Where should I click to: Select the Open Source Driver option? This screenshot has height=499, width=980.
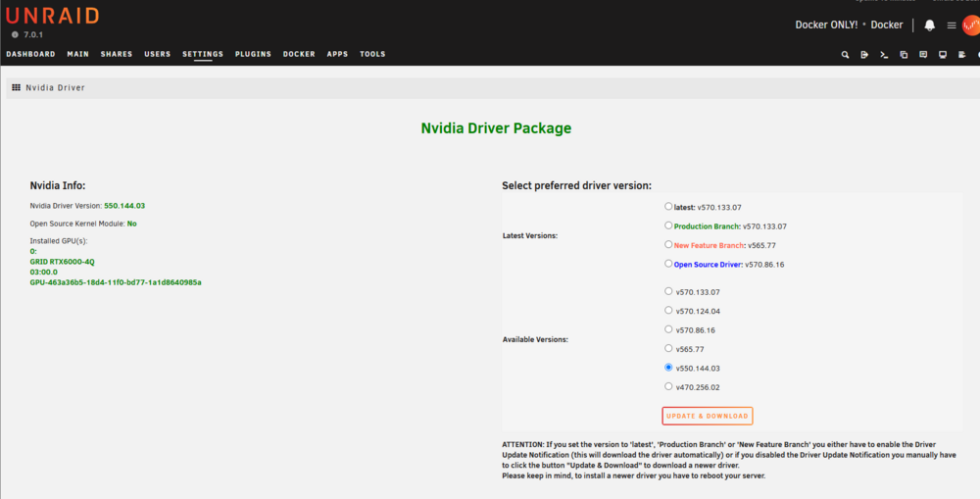pos(668,264)
